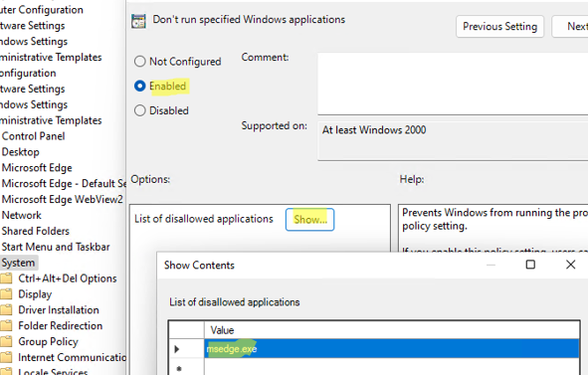588x375 pixels.
Task: Select the Disabled radio button
Action: [x=139, y=110]
